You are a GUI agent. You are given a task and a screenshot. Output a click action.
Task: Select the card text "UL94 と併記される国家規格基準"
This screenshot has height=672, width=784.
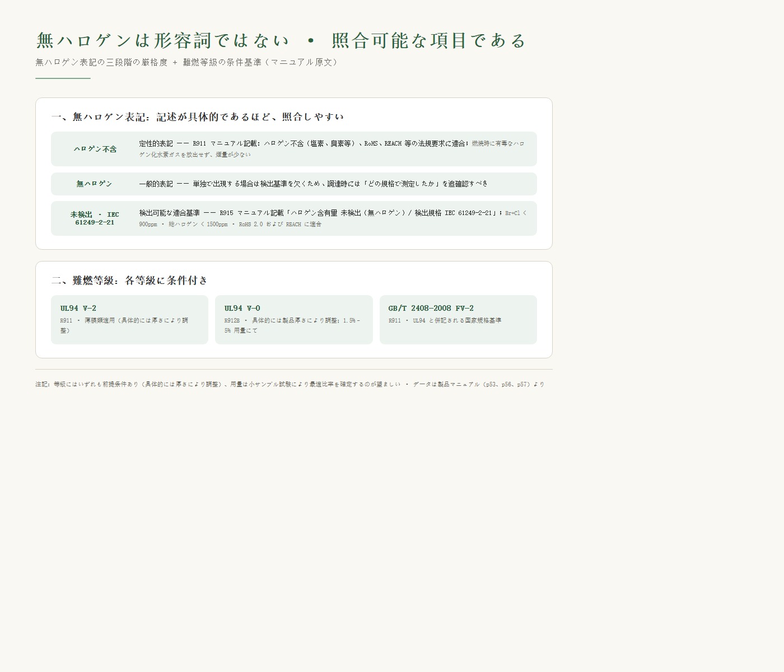click(457, 321)
